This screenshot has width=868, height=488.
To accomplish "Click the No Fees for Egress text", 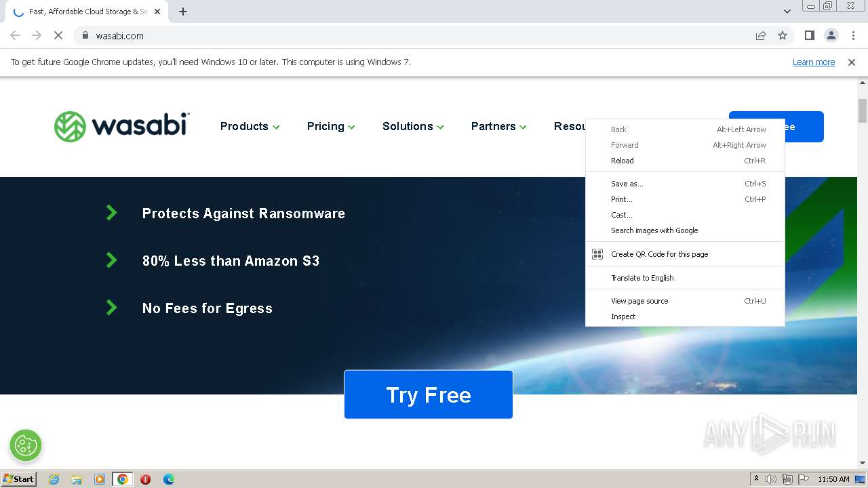I will coord(208,308).
